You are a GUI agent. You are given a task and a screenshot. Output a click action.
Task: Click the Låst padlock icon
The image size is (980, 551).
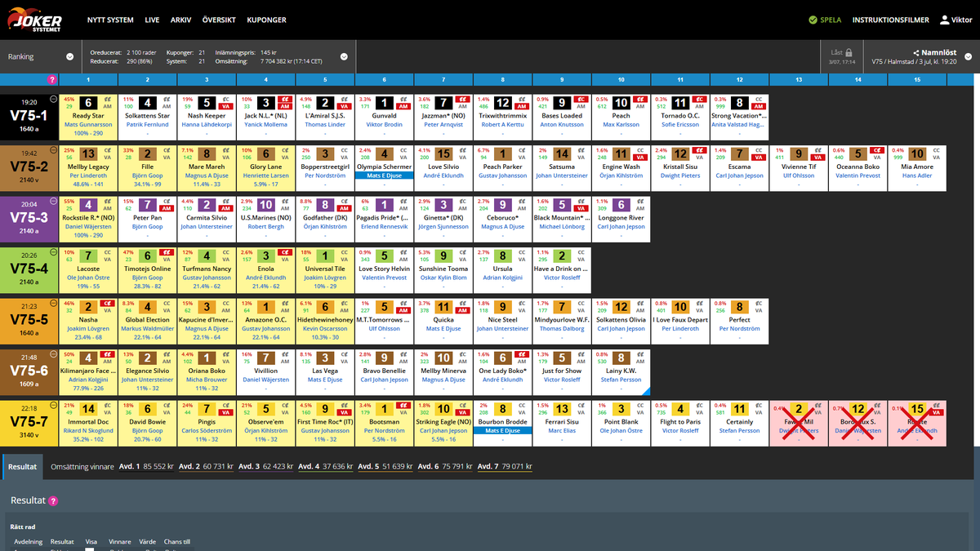849,51
